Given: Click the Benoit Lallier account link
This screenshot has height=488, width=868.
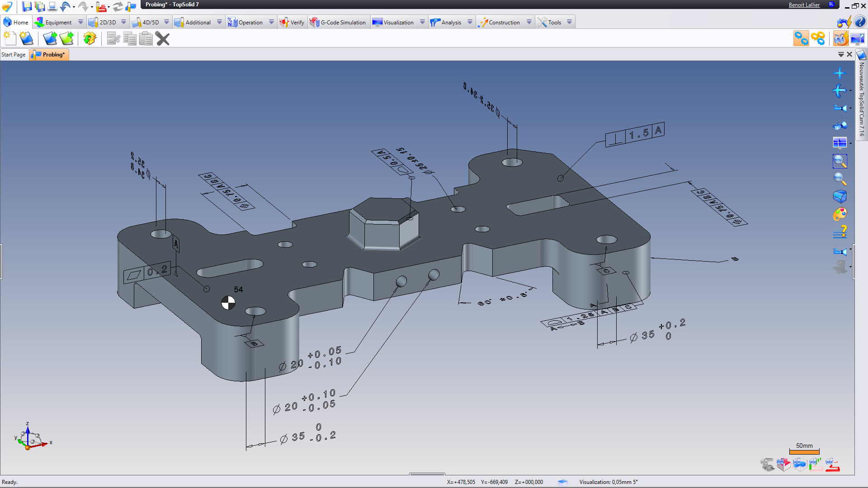Looking at the screenshot, I should [804, 5].
